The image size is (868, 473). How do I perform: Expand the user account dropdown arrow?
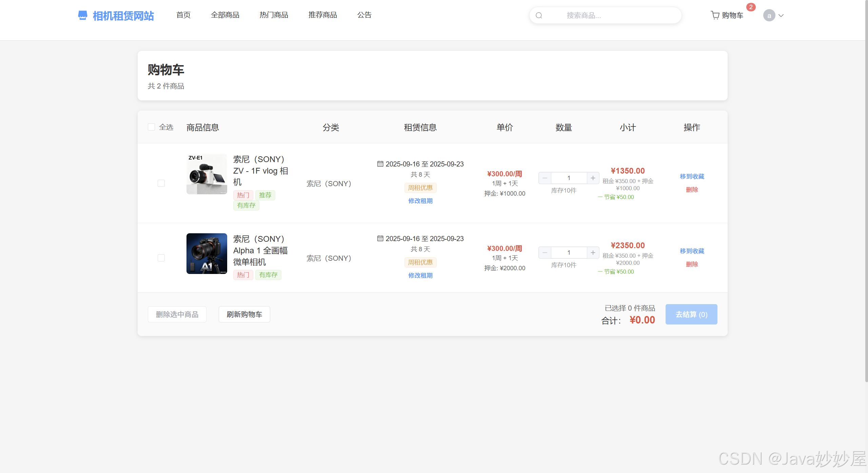tap(781, 16)
